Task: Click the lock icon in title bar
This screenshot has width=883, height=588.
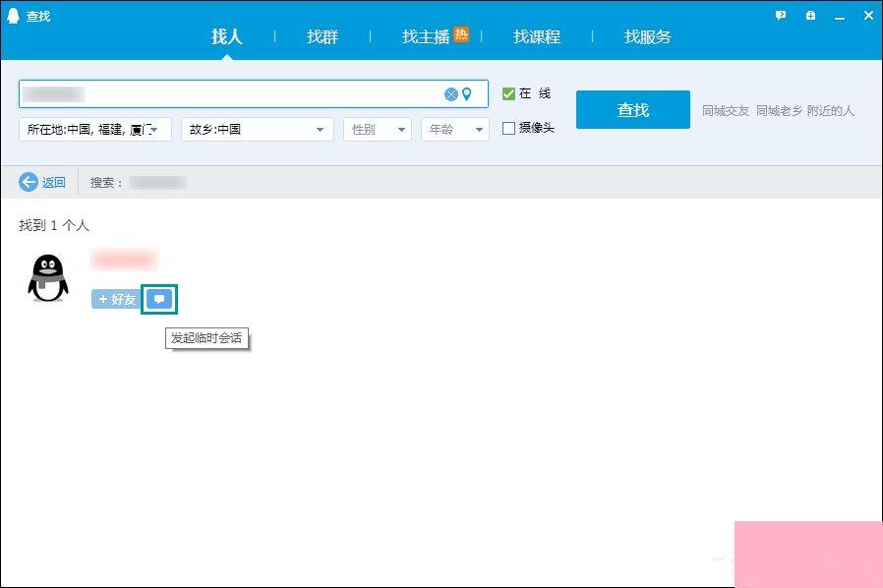Action: point(810,15)
